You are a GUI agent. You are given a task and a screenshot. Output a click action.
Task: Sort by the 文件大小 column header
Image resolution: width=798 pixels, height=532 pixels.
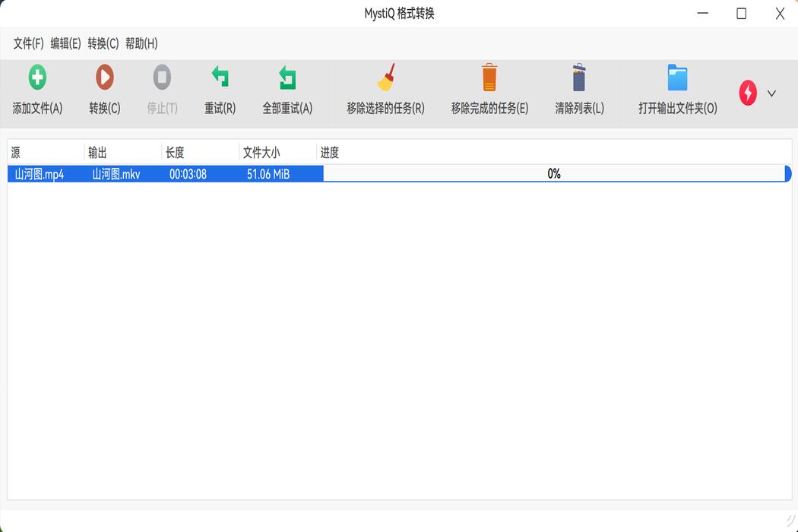(x=263, y=151)
